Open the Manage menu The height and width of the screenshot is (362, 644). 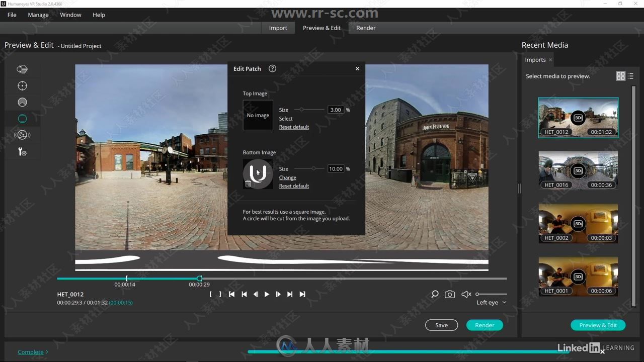click(x=38, y=15)
